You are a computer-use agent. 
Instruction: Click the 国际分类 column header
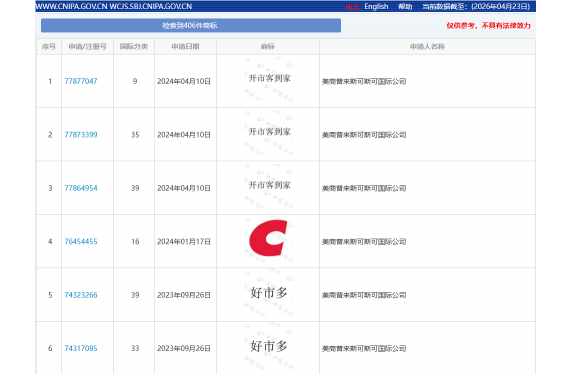[x=134, y=47]
